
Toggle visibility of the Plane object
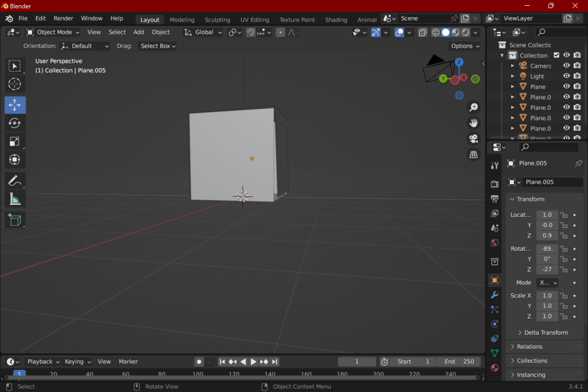(x=567, y=87)
